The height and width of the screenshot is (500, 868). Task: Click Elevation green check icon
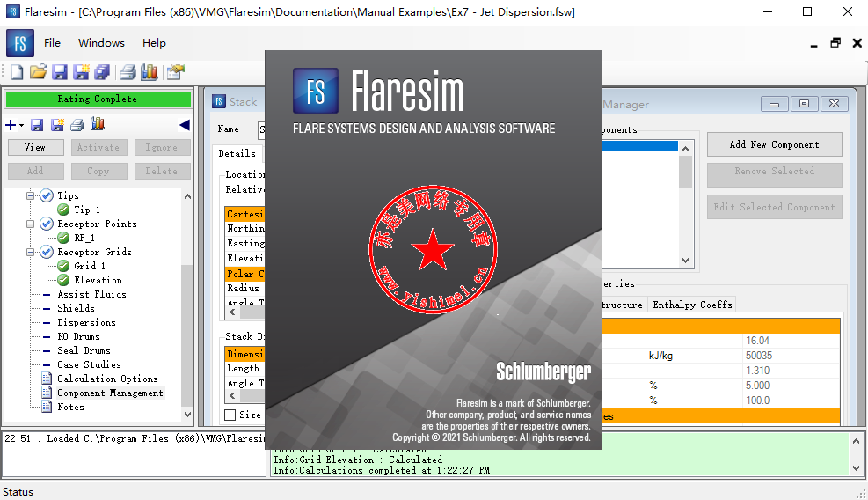coord(63,280)
